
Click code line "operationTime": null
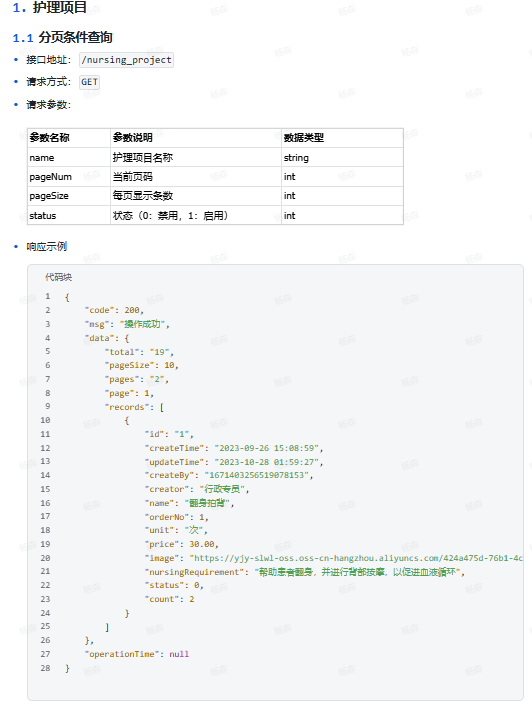tap(137, 654)
